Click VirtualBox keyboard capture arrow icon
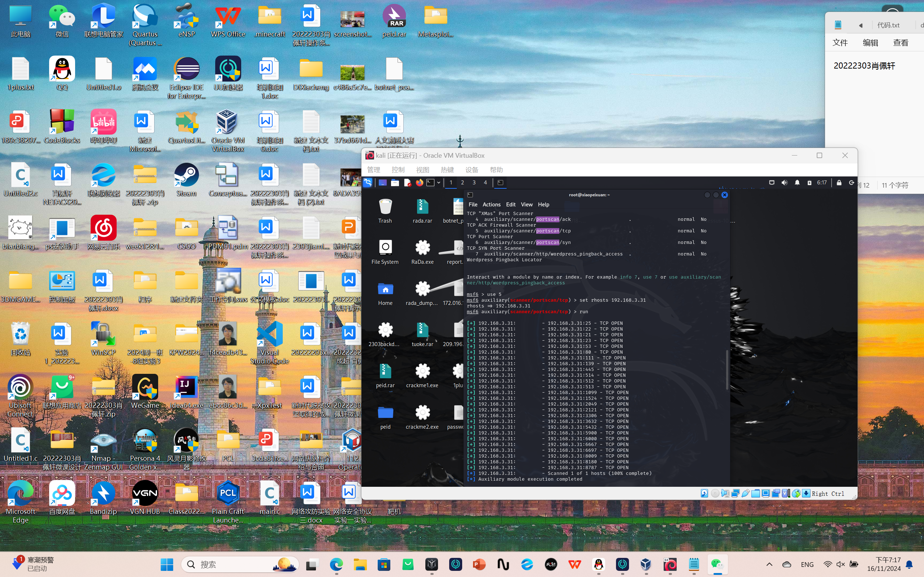Screen dimensions: 924x577 pyautogui.click(x=806, y=493)
